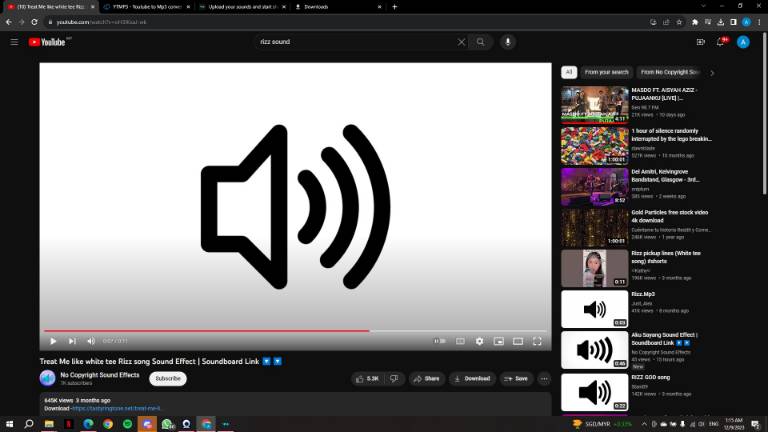Viewport: 768px width, 432px height.
Task: Clear the search box with the X
Action: point(461,42)
